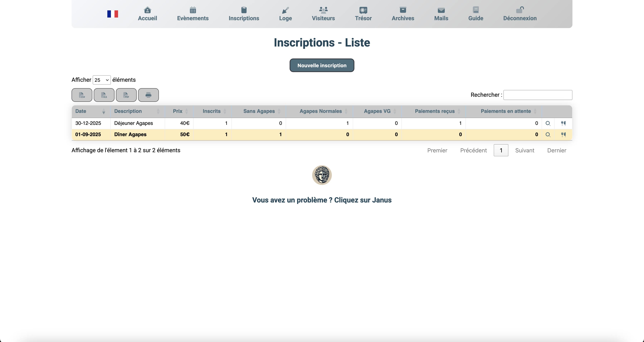The height and width of the screenshot is (342, 644).
Task: Export the list as CSV
Action: tap(82, 95)
